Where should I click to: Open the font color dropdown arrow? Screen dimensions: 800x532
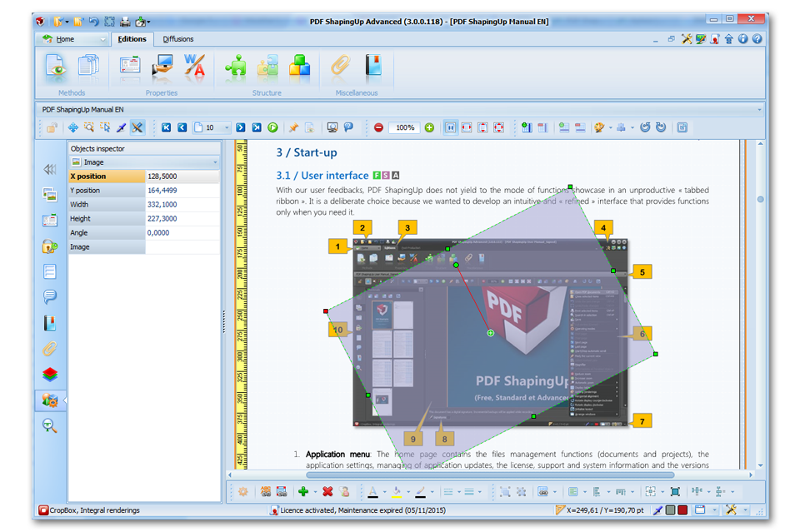pyautogui.click(x=384, y=492)
